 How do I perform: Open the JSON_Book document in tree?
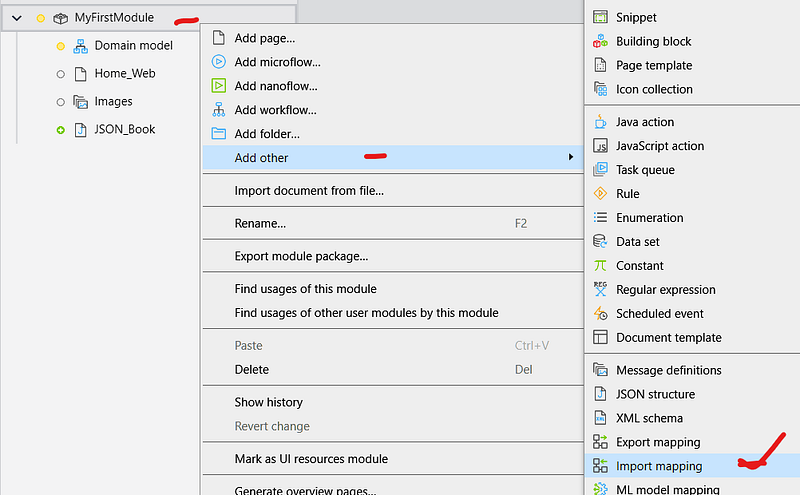tap(124, 130)
